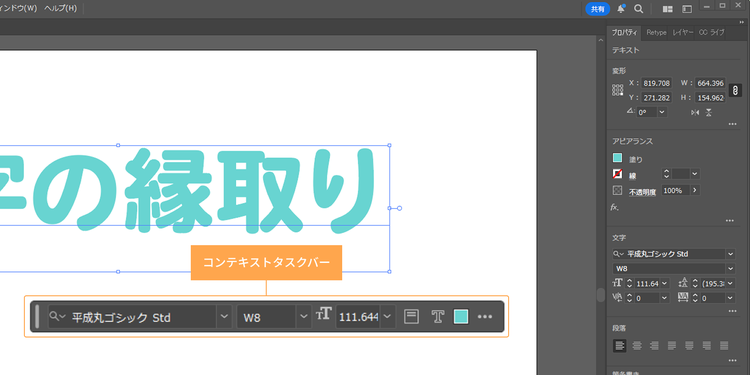Click the stroke weight stepper arrows
This screenshot has height=375, width=750.
(x=666, y=174)
